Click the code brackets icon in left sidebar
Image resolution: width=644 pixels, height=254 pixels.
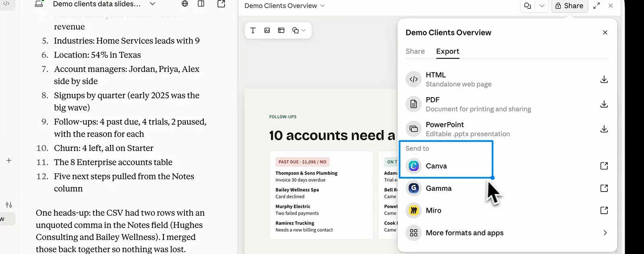(6, 4)
